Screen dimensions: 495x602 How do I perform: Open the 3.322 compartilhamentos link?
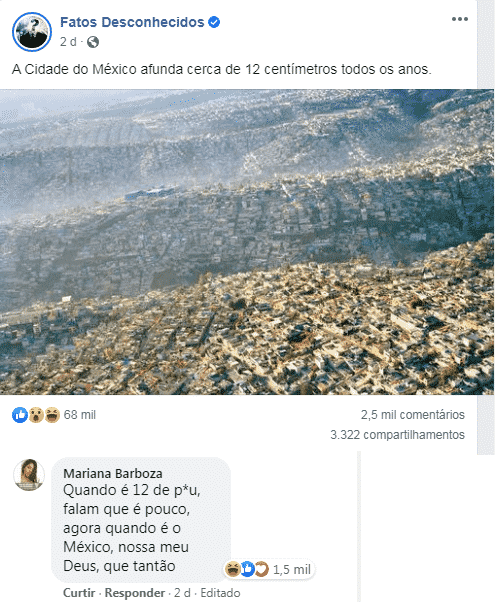[397, 435]
